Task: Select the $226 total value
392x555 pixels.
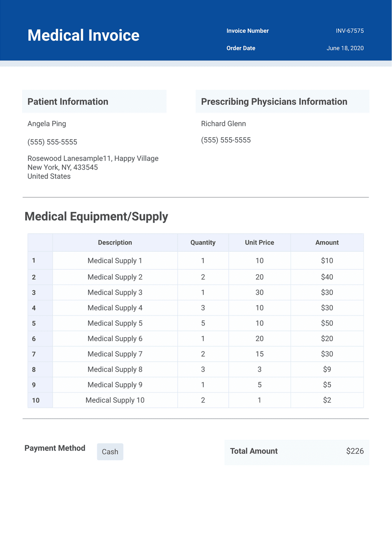Action: 355,451
